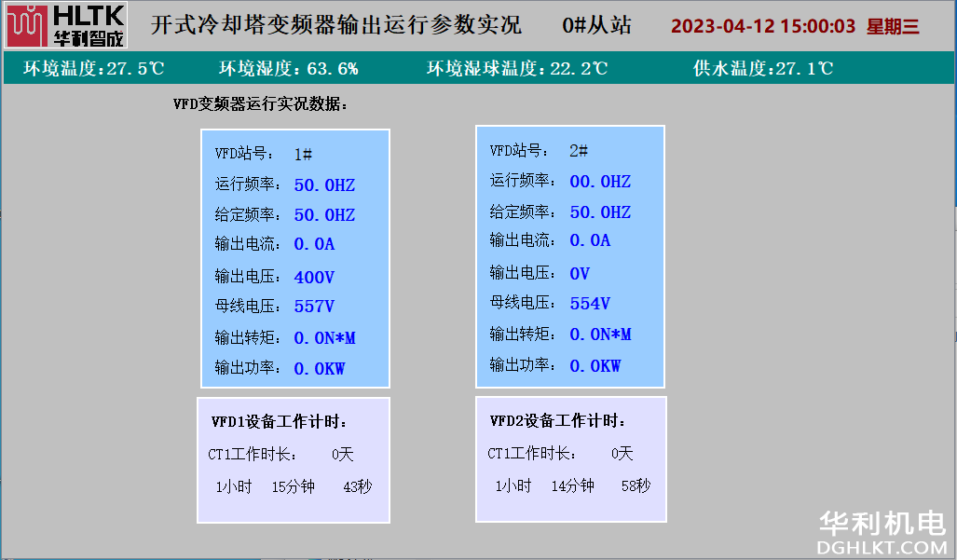Select VFD 1# 运行频率 50.0HZ value
Image resolution: width=957 pixels, height=560 pixels.
click(324, 185)
